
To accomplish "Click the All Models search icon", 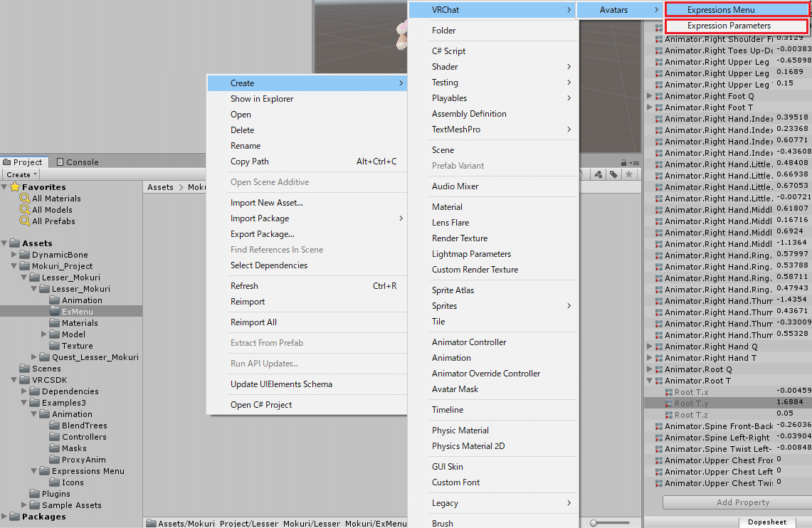I will (x=24, y=210).
